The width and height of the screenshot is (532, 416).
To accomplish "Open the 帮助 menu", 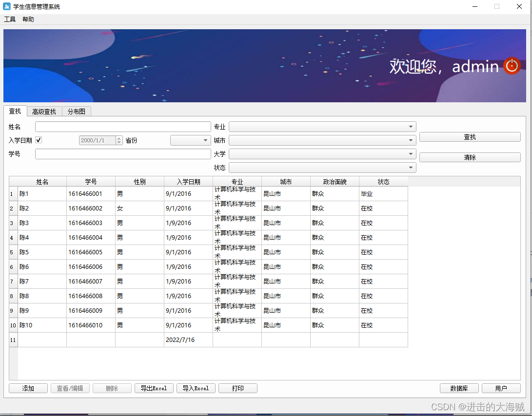I will 28,19.
